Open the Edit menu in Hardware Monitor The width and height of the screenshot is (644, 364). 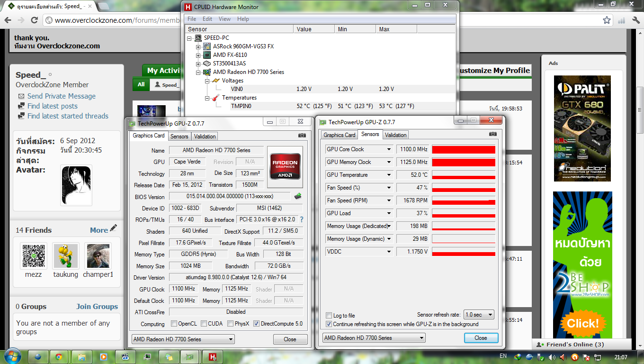207,19
